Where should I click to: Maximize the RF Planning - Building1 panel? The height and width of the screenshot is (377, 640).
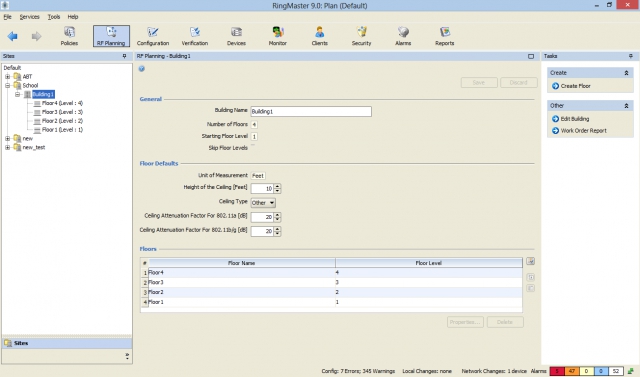pos(531,56)
